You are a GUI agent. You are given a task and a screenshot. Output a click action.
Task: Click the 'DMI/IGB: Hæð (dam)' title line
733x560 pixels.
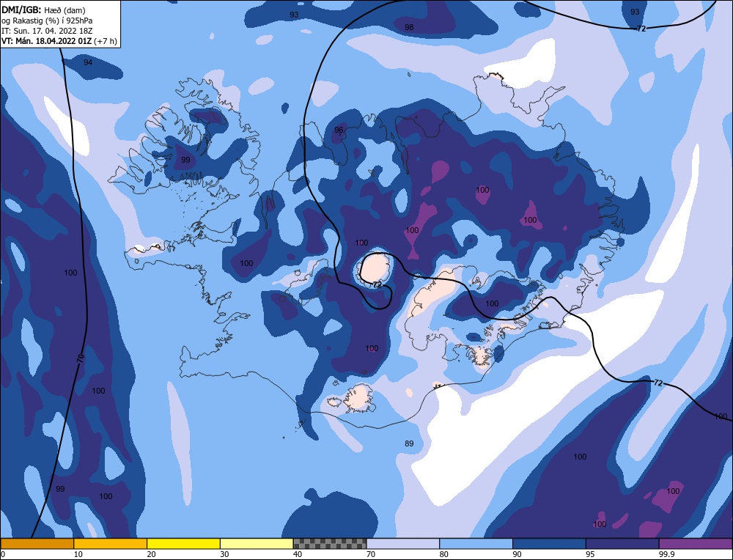(43, 10)
